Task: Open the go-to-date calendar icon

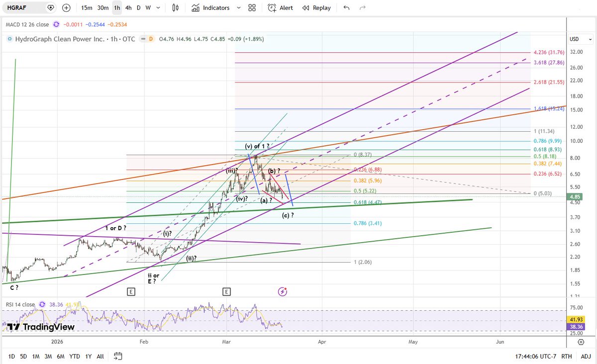Action: (118, 356)
